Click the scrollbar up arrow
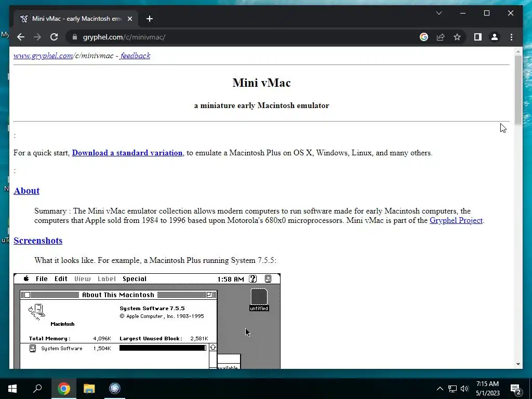The image size is (532, 399). click(x=518, y=51)
